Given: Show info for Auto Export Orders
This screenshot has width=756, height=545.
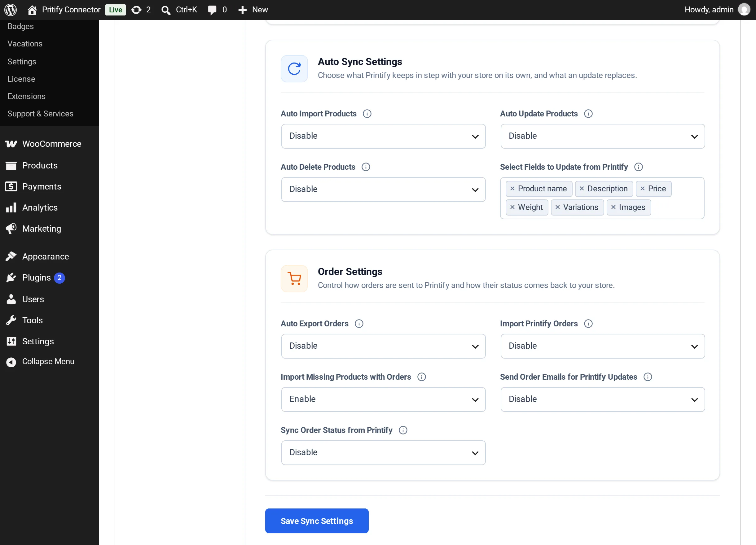Looking at the screenshot, I should coord(359,324).
